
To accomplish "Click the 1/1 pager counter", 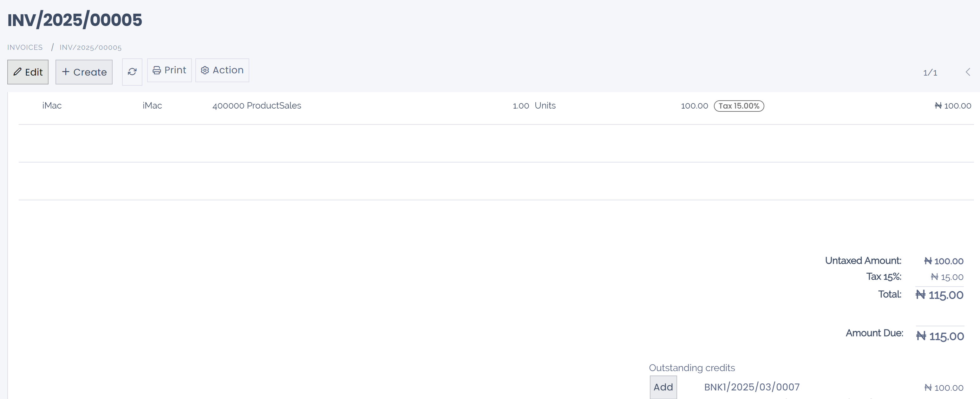I will tap(930, 72).
